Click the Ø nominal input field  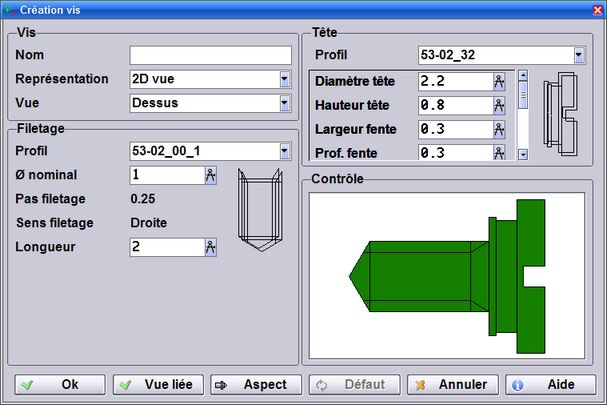coord(167,175)
